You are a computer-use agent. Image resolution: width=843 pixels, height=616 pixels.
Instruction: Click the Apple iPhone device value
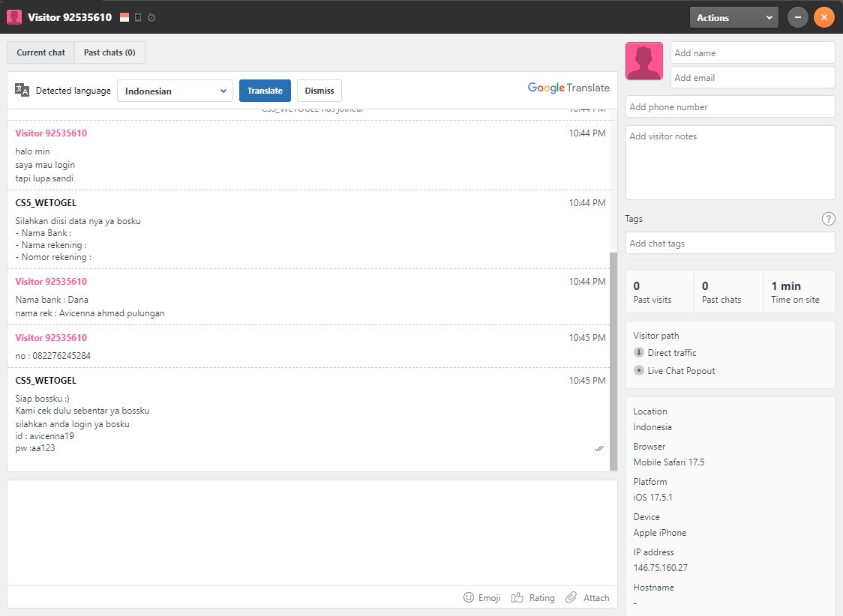(x=660, y=533)
